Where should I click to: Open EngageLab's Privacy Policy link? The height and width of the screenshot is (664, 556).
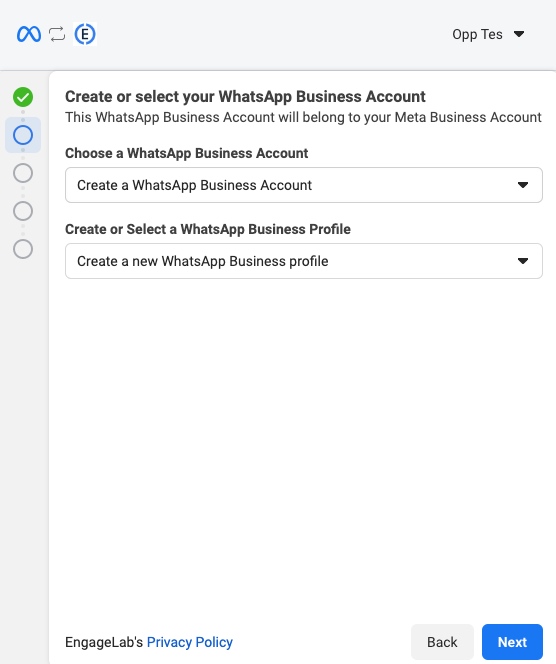coord(190,642)
